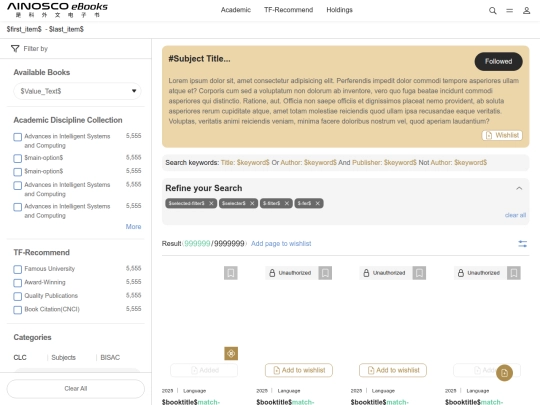Click the floating gold wishlist round button
The width and height of the screenshot is (540, 405).
click(505, 373)
